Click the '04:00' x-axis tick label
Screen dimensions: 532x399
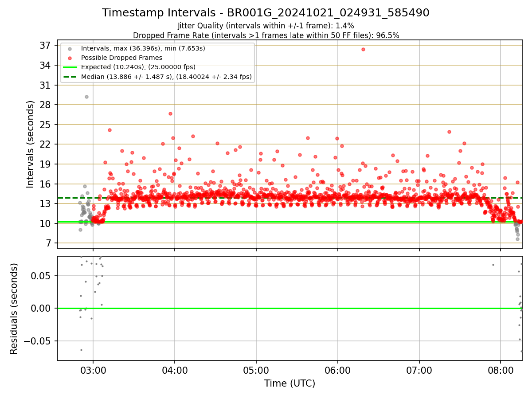[x=175, y=370]
